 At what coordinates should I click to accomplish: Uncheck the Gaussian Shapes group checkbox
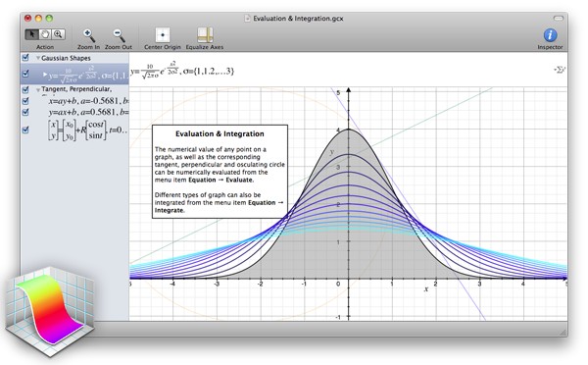point(25,58)
